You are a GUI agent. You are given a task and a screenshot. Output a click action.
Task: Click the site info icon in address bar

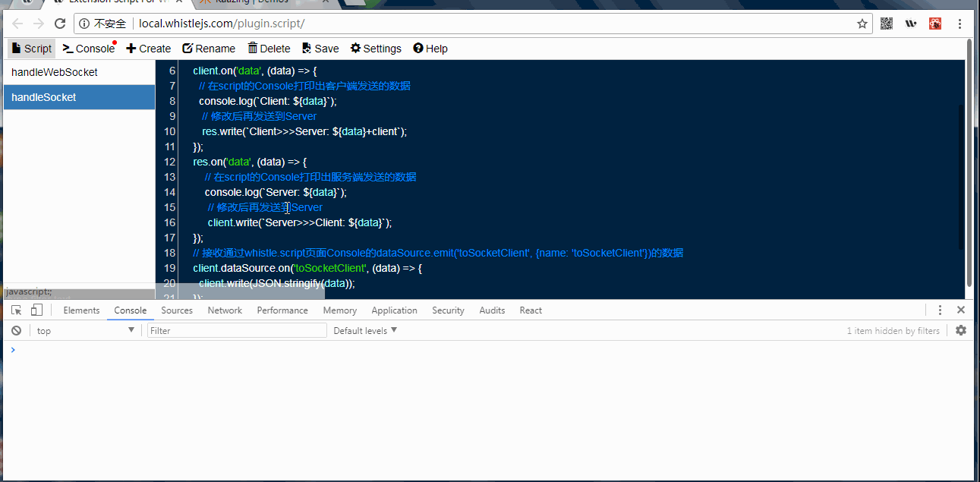[84, 24]
